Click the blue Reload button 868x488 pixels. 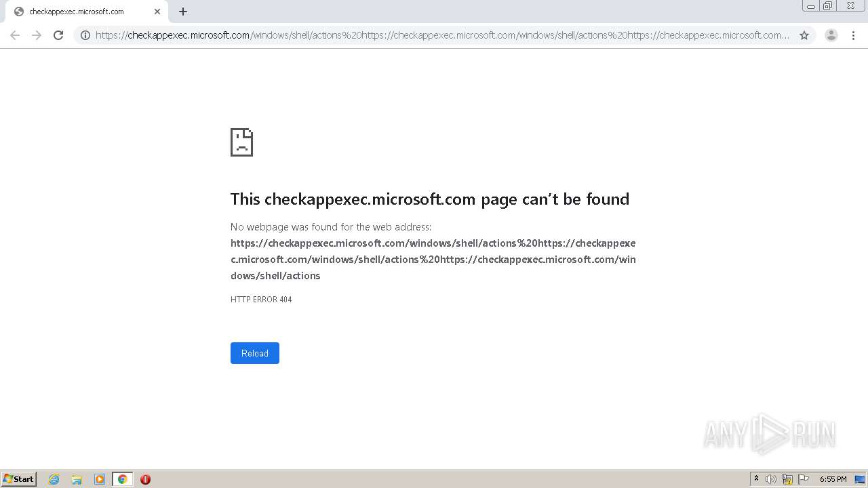tap(255, 353)
